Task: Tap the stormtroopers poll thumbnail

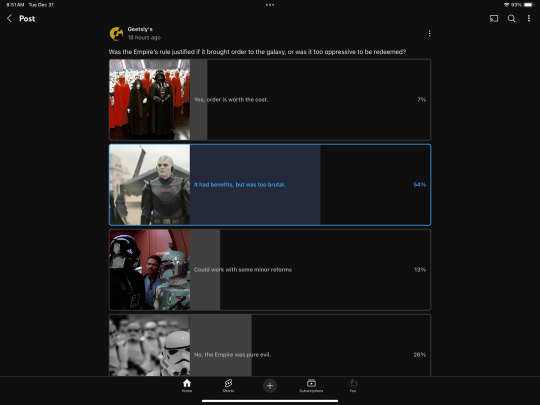Action: coord(149,345)
